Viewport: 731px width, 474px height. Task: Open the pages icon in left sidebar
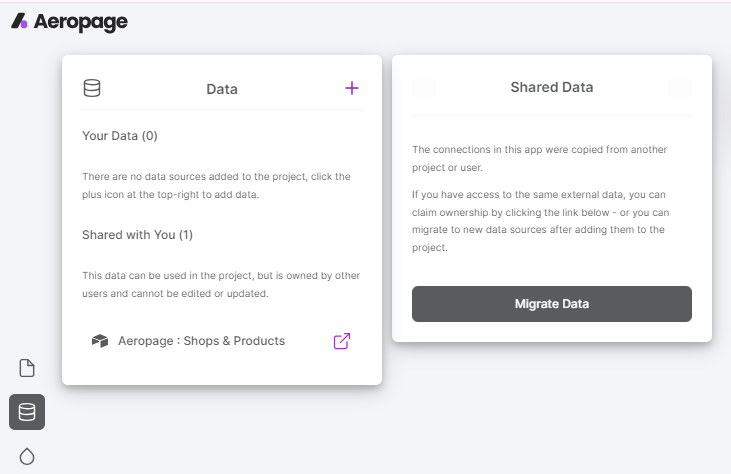point(27,368)
